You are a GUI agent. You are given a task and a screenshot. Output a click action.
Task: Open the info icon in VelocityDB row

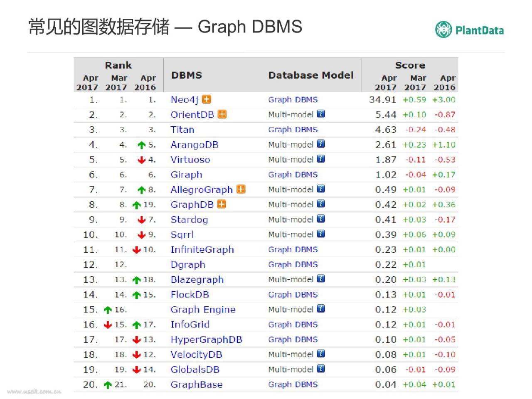[x=321, y=353]
